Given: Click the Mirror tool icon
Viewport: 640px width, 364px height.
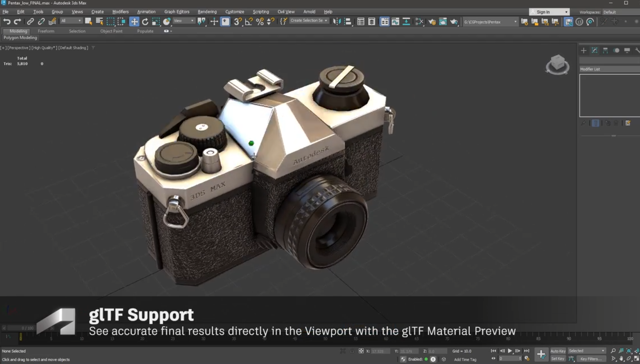Looking at the screenshot, I should 336,22.
